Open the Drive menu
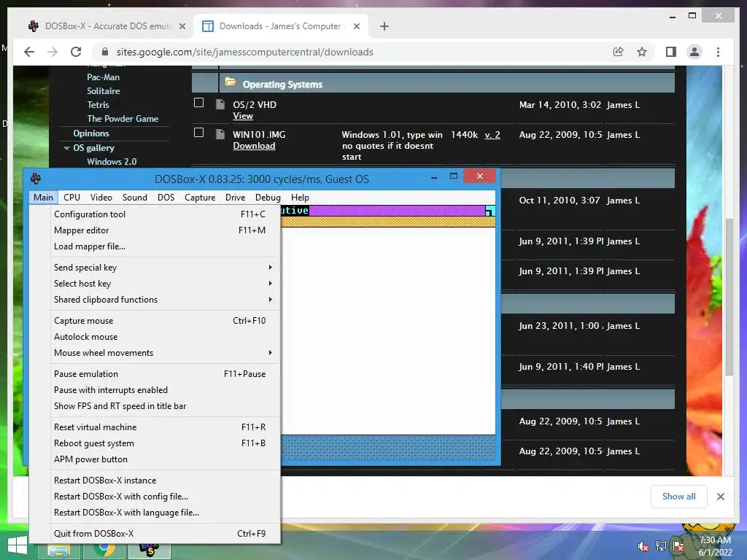Screen dimensions: 747x560 coord(236,198)
